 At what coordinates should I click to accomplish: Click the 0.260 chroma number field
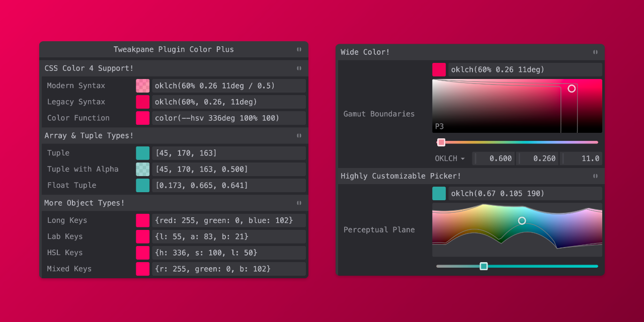[537, 158]
